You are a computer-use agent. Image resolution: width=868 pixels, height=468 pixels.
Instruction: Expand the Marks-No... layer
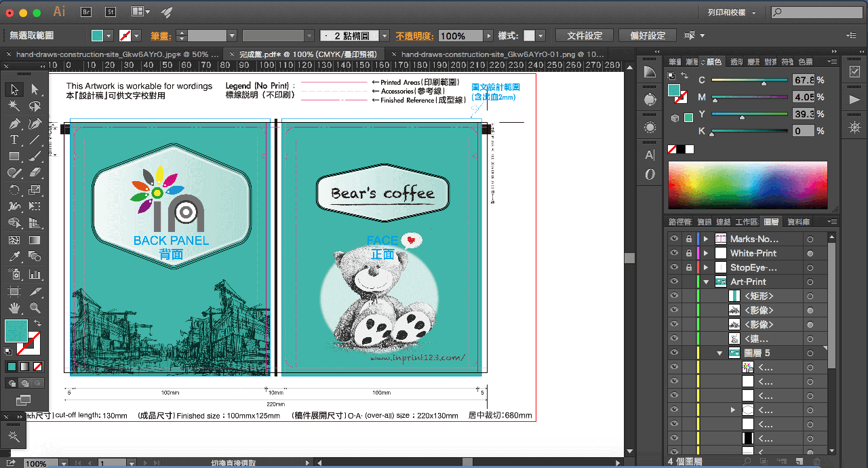[706, 239]
